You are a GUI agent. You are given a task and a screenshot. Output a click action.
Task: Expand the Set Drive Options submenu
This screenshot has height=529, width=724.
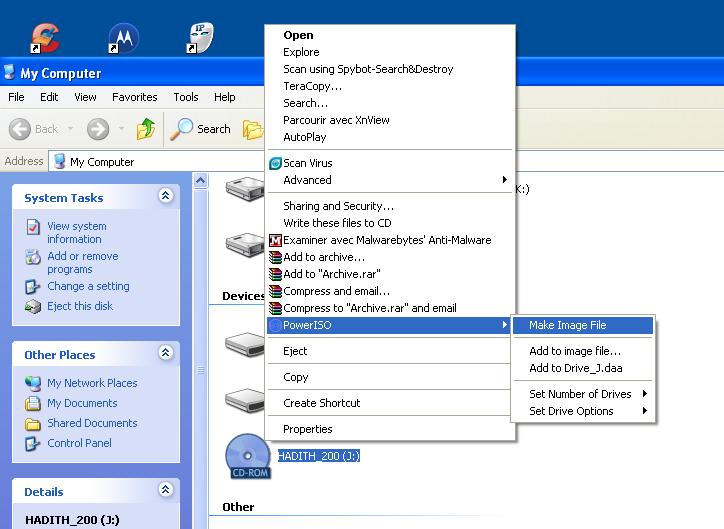coord(645,411)
